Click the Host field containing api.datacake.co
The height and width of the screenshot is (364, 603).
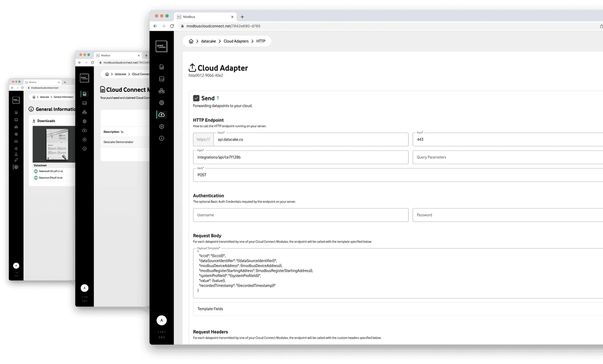(x=311, y=139)
